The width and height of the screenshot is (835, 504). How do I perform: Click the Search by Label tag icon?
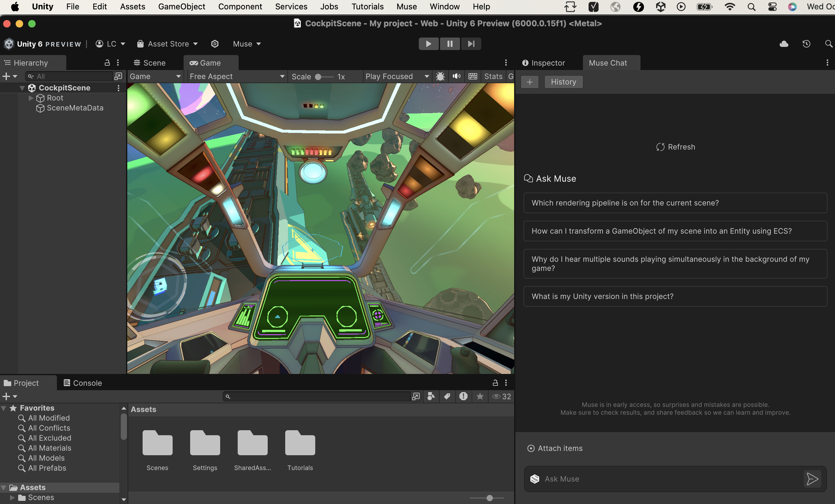[x=447, y=396]
